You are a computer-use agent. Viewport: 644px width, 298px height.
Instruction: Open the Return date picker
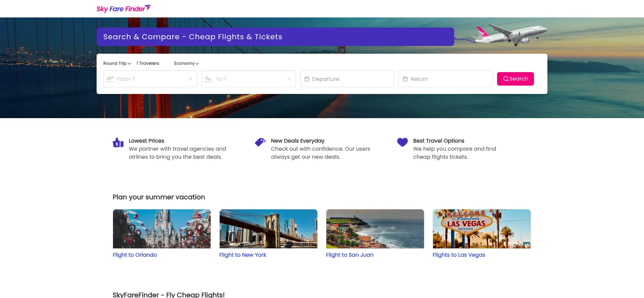click(x=445, y=79)
